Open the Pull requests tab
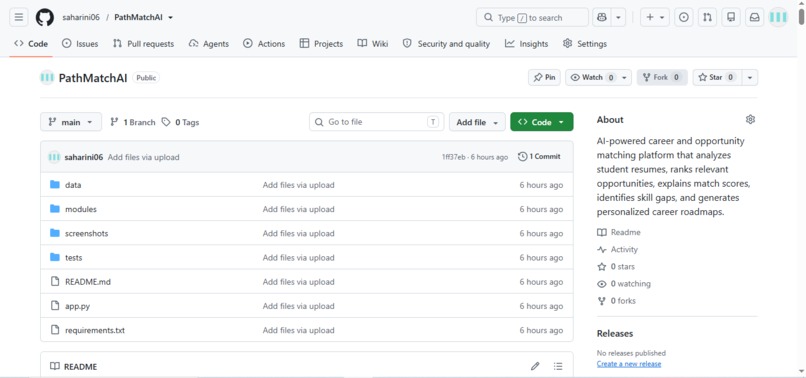Image resolution: width=806 pixels, height=378 pixels. (x=143, y=44)
